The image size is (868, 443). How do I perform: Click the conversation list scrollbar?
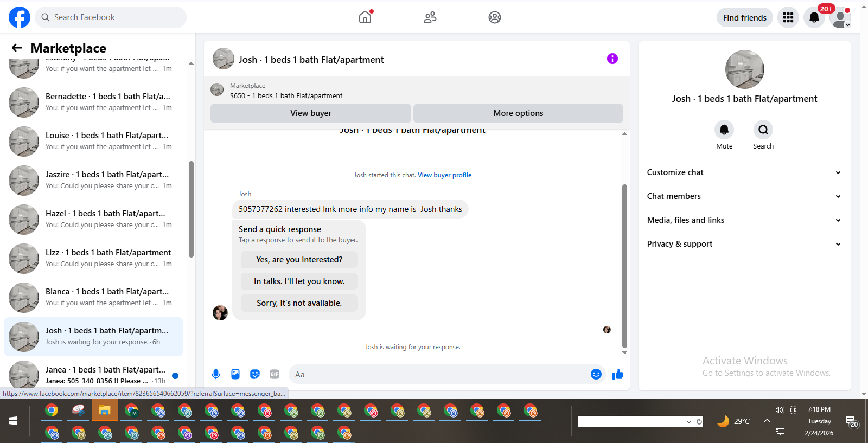[191, 209]
